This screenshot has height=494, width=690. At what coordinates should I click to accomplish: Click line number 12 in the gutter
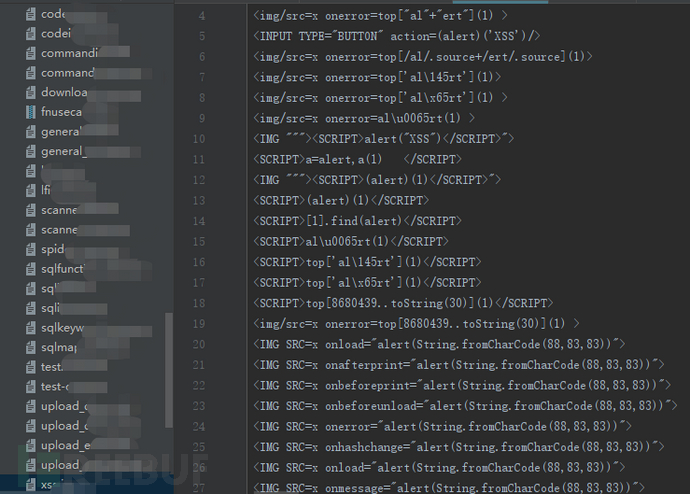click(199, 180)
